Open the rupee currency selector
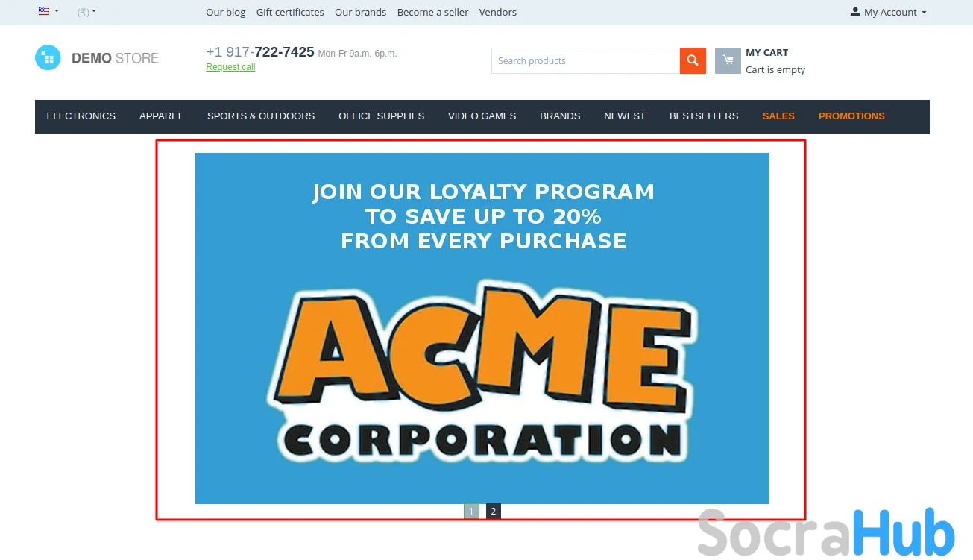 (x=86, y=12)
